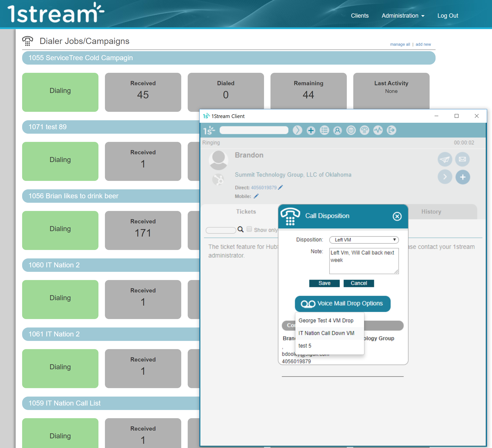Click the Remaining 44 tile
Viewport: 492px width, 448px height.
(309, 91)
